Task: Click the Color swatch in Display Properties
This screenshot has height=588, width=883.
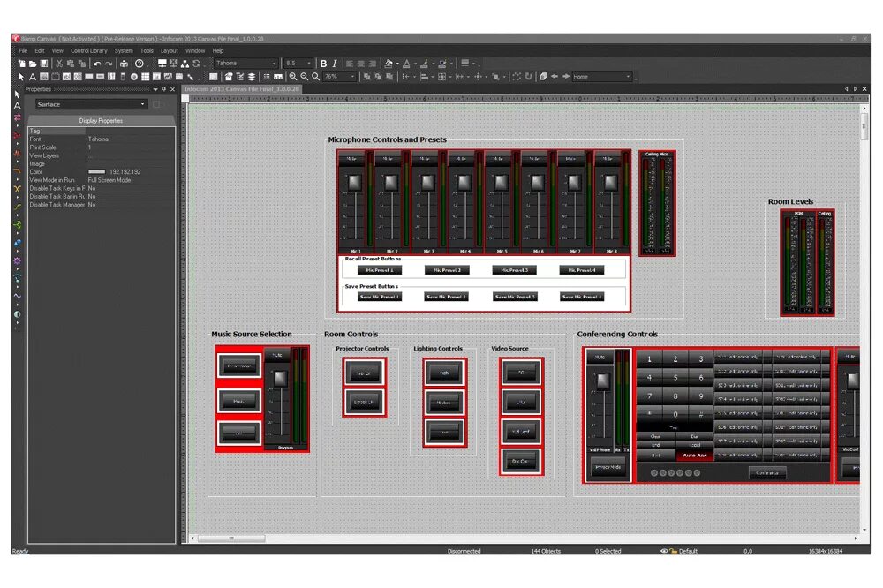Action: click(96, 172)
